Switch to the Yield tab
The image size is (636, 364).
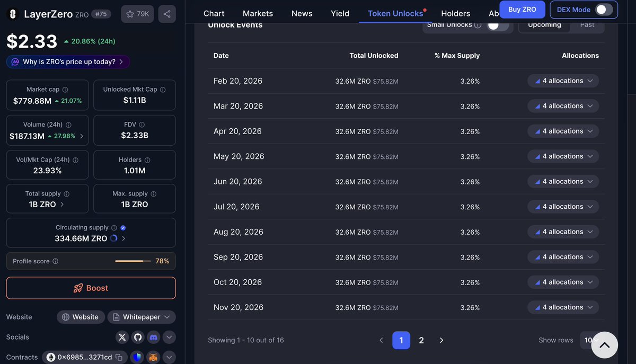(340, 13)
